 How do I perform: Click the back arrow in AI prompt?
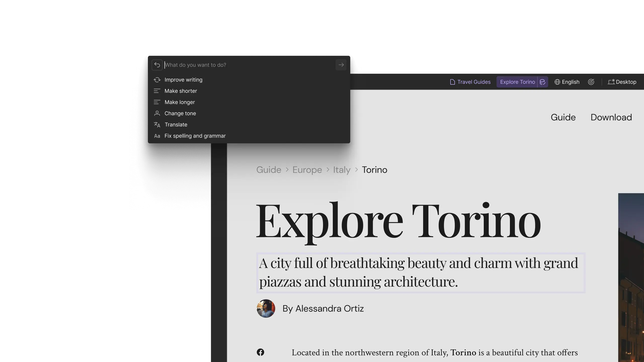click(157, 65)
